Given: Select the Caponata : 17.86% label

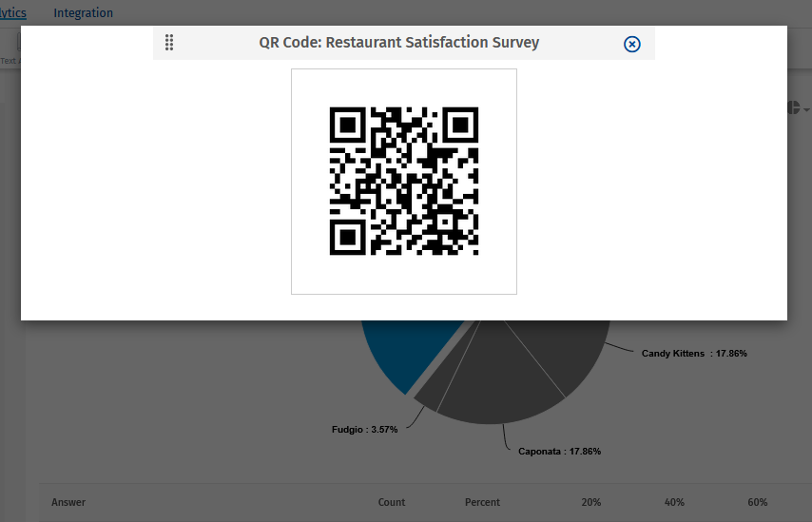Looking at the screenshot, I should pos(559,451).
